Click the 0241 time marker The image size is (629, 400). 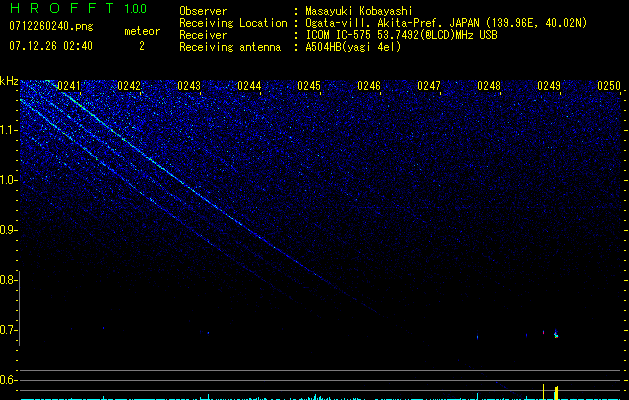click(x=69, y=86)
